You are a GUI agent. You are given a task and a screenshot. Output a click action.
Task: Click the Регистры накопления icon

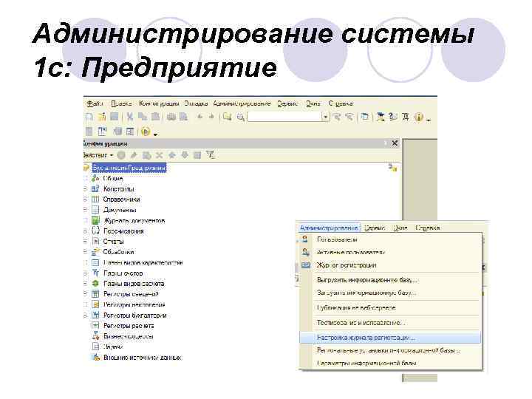95,304
